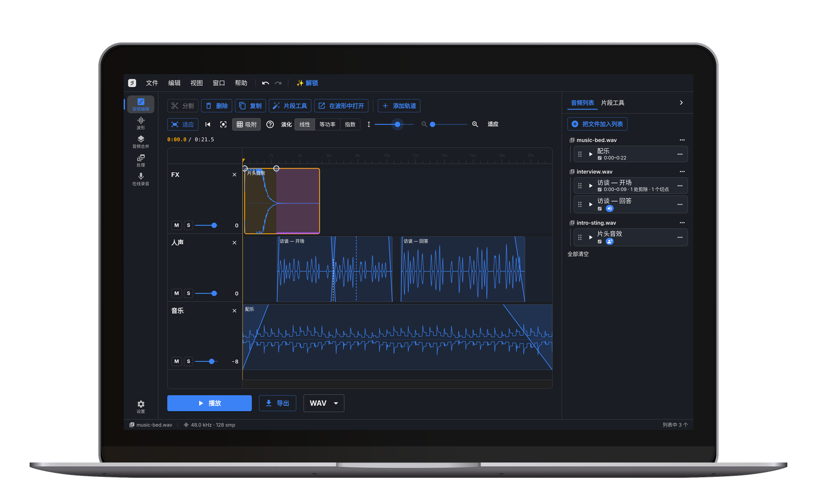
Task: Open the 处理 processing section in sidebar
Action: point(140,161)
